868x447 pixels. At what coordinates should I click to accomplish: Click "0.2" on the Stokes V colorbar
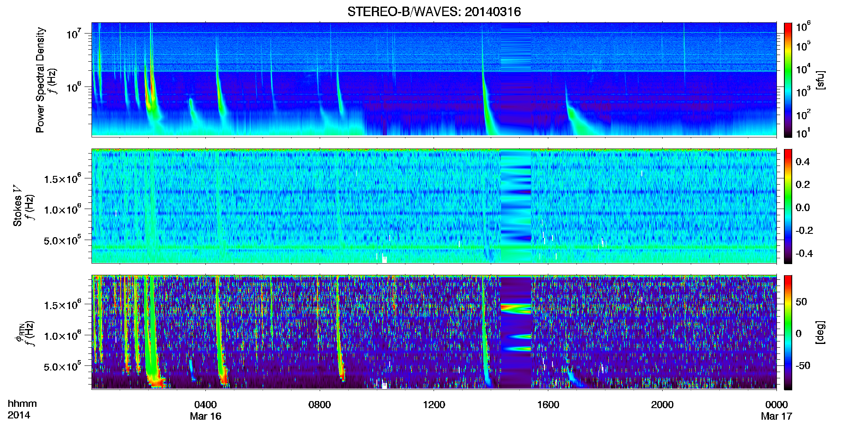pyautogui.click(x=803, y=185)
